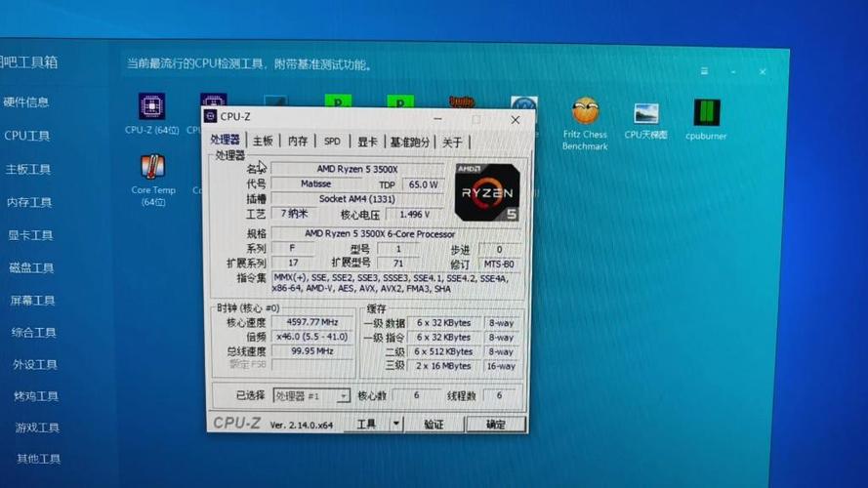
Task: Click the Ver. 2.14.0.x64 version text
Action: tap(302, 425)
